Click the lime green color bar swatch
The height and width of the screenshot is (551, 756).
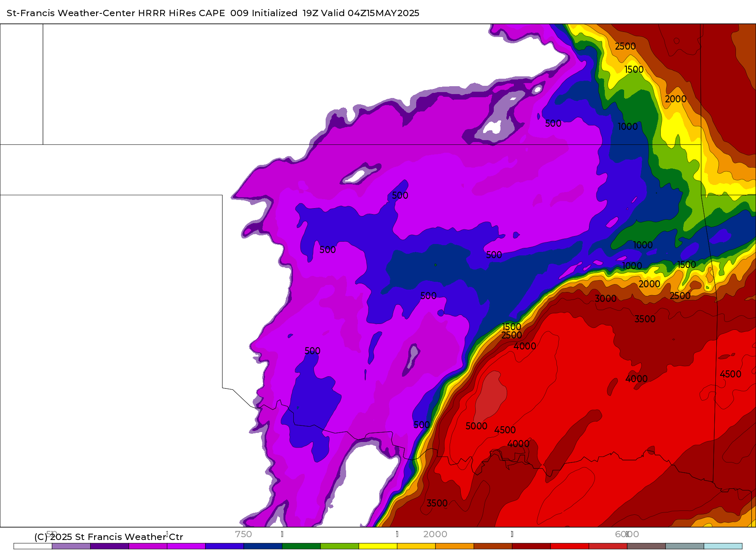click(x=339, y=546)
